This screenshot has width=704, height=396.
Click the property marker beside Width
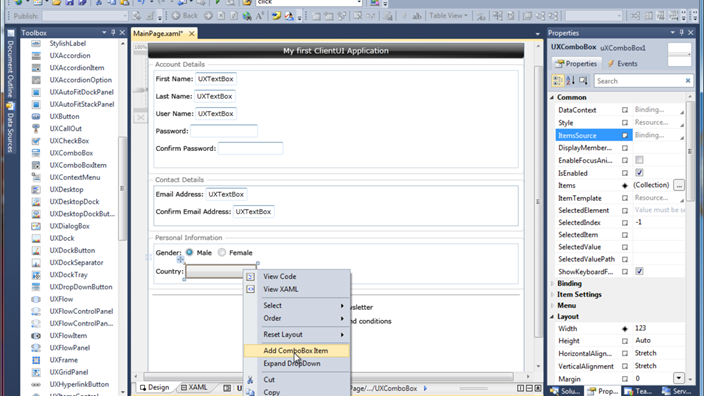click(625, 329)
